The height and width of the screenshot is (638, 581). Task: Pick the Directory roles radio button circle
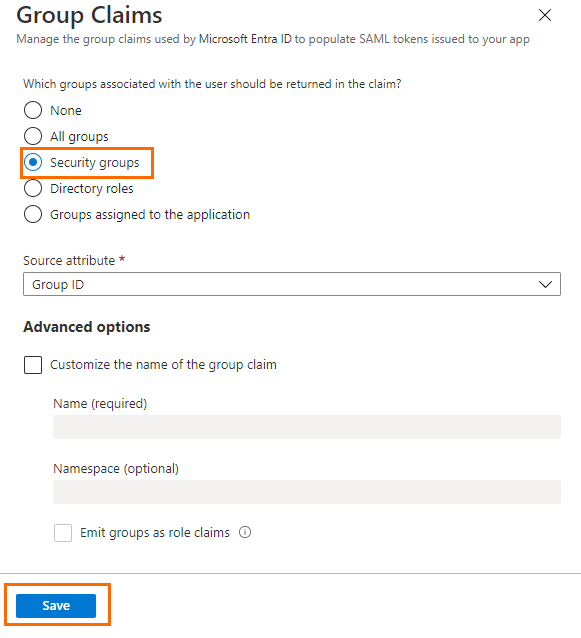(33, 188)
